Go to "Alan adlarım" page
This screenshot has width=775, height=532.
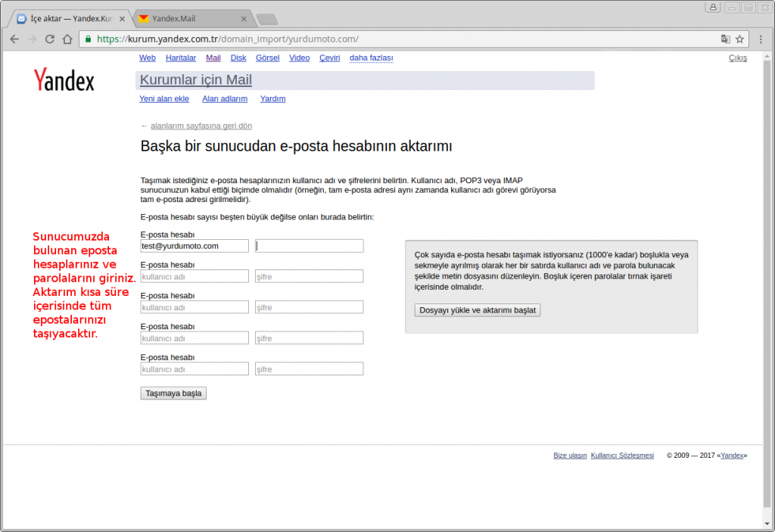225,99
